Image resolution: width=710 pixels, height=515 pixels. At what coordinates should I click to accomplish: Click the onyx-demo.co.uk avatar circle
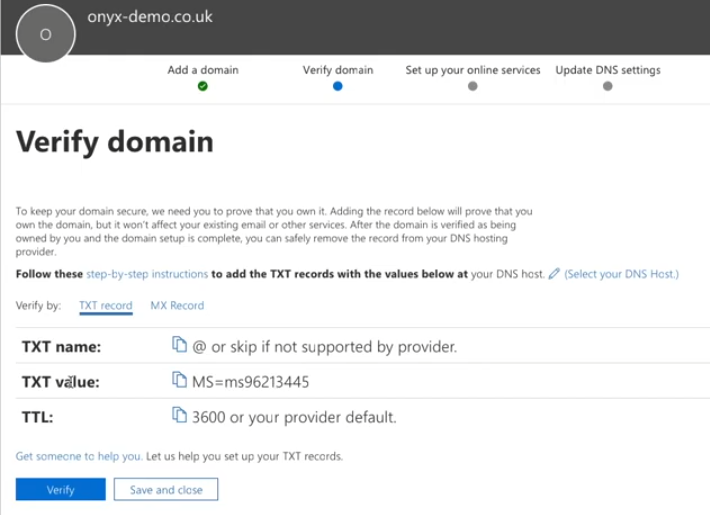point(46,34)
